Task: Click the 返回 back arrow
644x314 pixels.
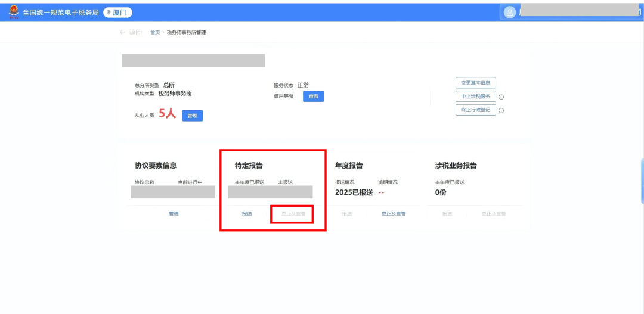Action: [122, 32]
